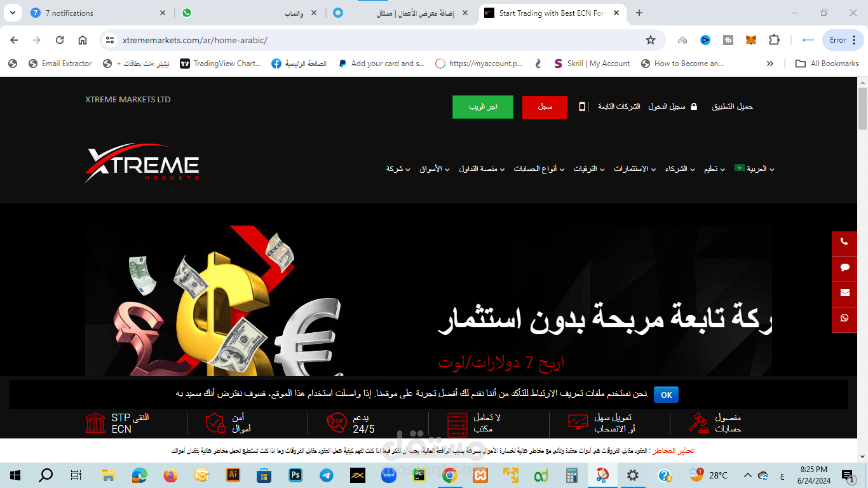
Task: Open the Chrome tab search dropdown
Action: [12, 13]
